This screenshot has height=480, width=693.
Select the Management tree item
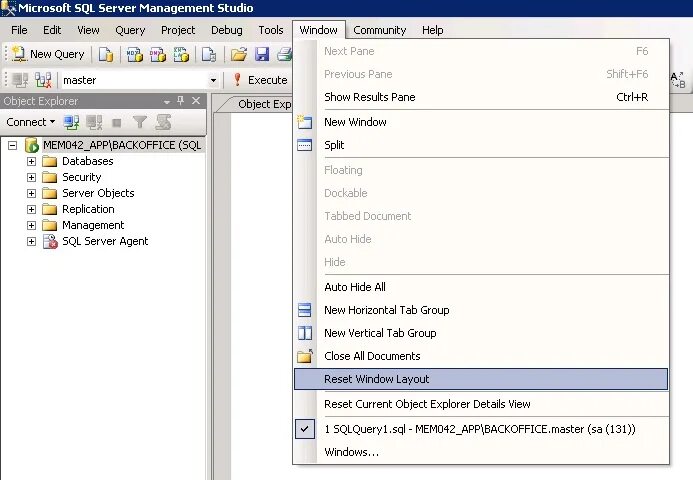pos(93,225)
